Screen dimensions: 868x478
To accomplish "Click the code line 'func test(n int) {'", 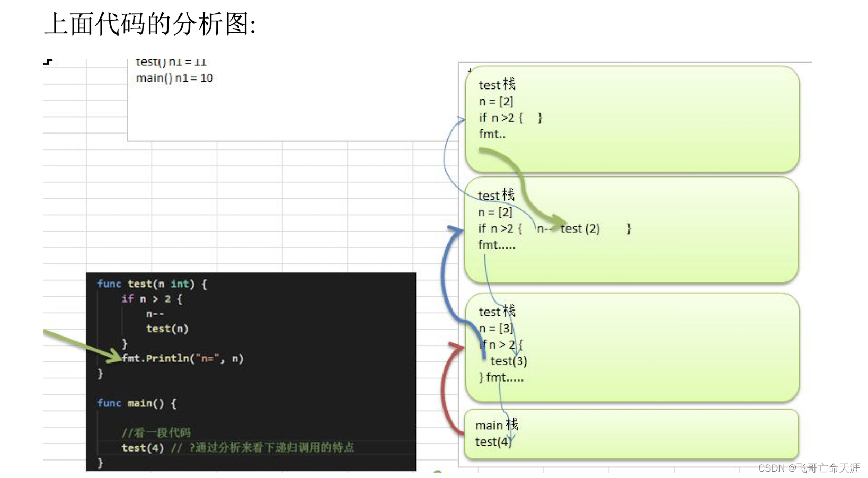I will (x=152, y=284).
